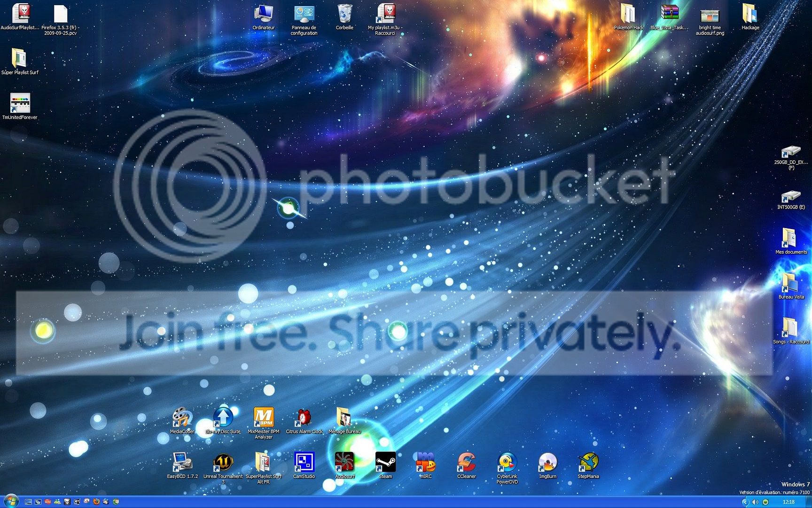Click the Show desktop strip beside the clock
This screenshot has height=508, width=812.
pyautogui.click(x=808, y=502)
